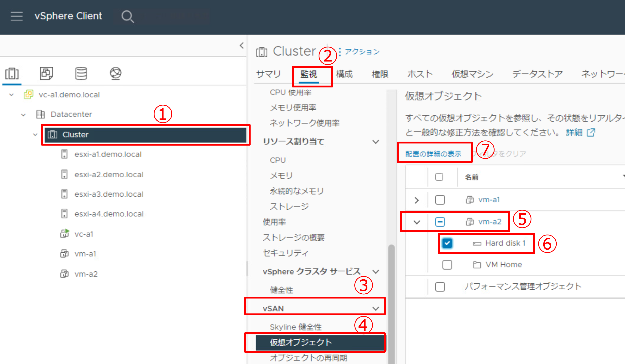This screenshot has height=364, width=625.
Task: Switch to Networking inventory view
Action: pos(116,73)
